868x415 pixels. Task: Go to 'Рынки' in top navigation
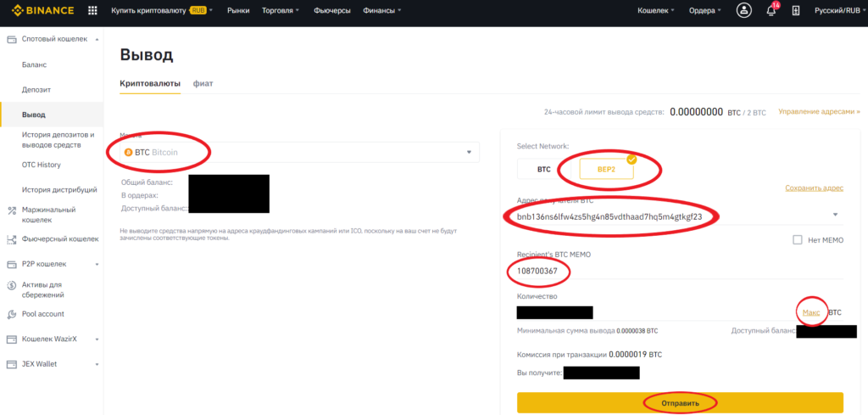point(238,10)
